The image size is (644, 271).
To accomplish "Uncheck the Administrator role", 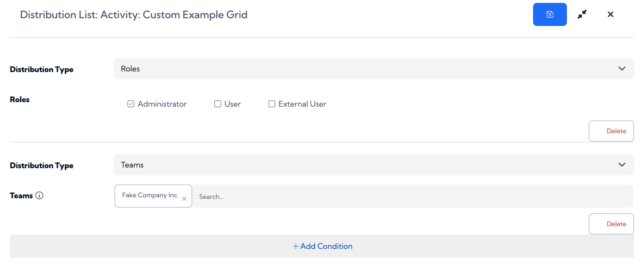I will tap(130, 103).
